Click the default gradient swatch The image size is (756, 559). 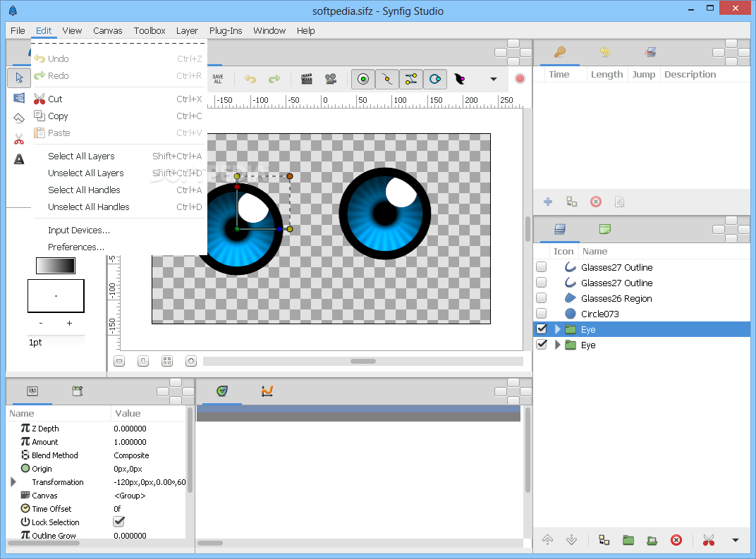[x=56, y=266]
